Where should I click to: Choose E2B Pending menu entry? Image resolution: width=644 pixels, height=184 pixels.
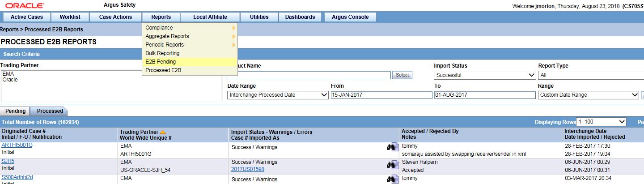coord(190,62)
